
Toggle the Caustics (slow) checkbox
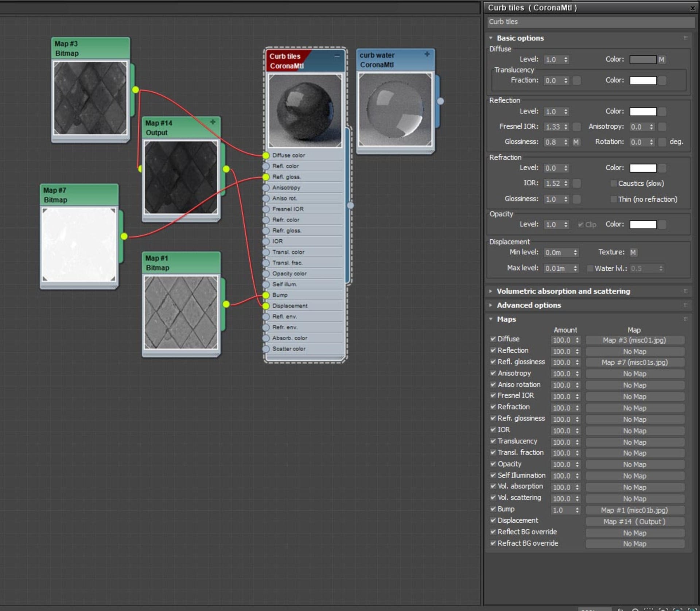614,183
